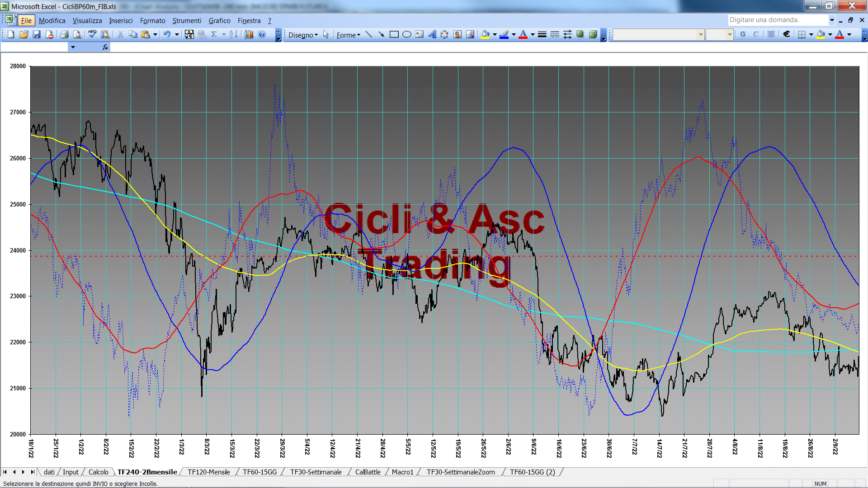Click the Euro conversion icon in the standard toolbar

[189, 34]
